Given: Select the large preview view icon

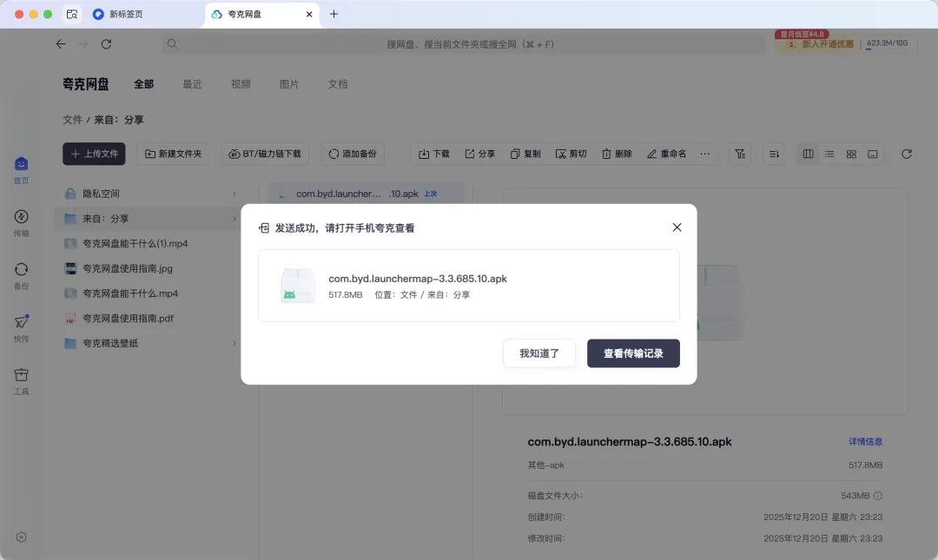Looking at the screenshot, I should tap(873, 154).
